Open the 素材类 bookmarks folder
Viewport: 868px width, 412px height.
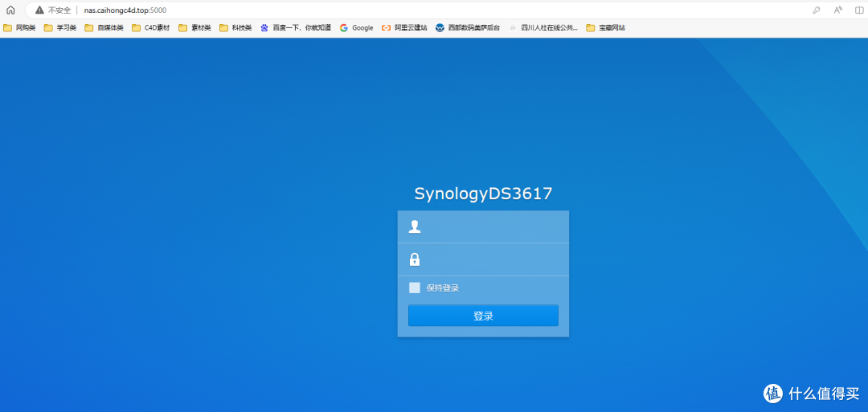pyautogui.click(x=194, y=27)
